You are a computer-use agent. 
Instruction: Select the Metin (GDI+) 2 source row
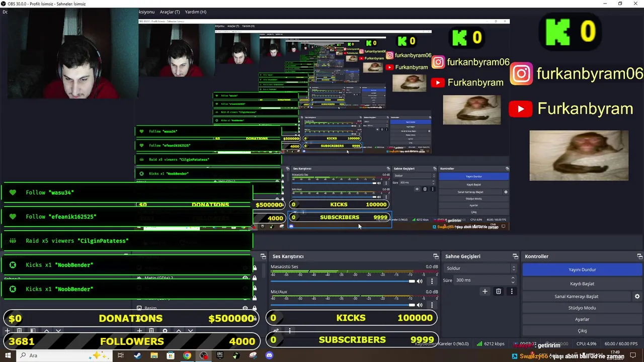click(196, 278)
